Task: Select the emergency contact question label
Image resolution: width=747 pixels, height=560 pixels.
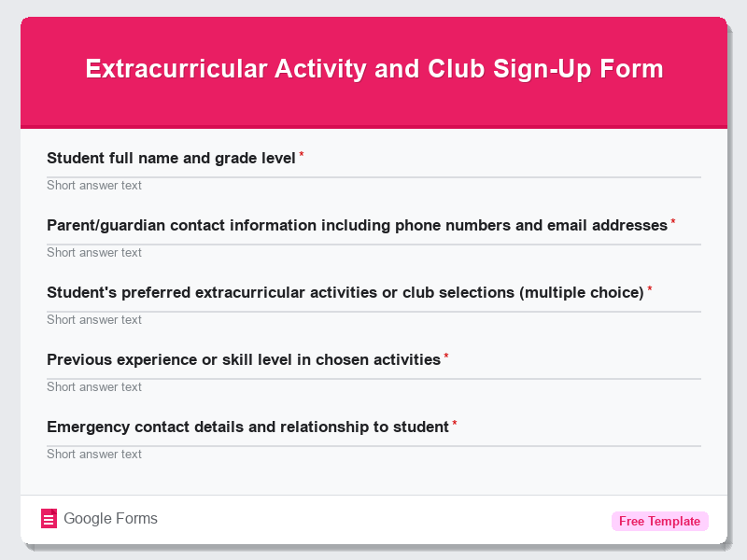Action: pyautogui.click(x=247, y=427)
